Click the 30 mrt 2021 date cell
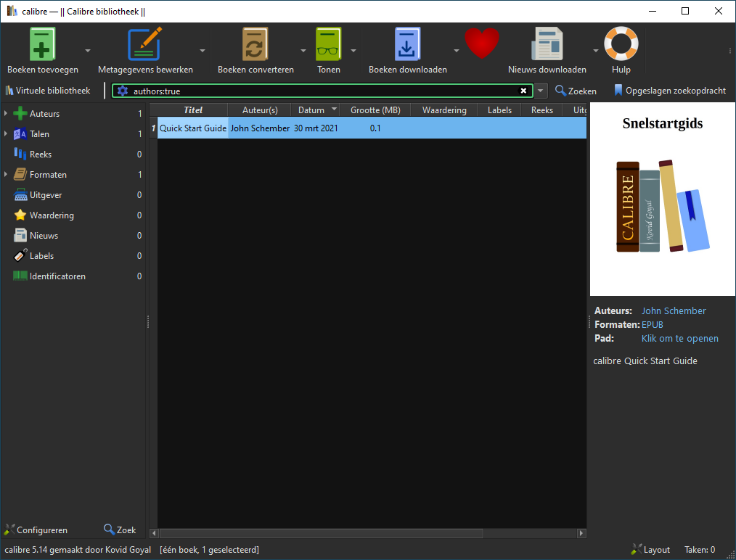736x560 pixels. (x=316, y=128)
